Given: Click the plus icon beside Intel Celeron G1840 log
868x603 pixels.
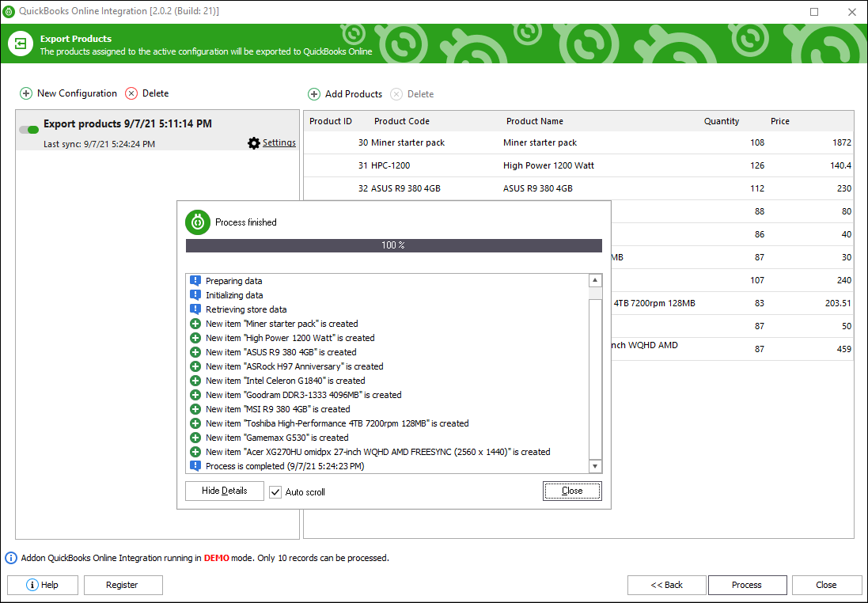Looking at the screenshot, I should click(x=195, y=381).
